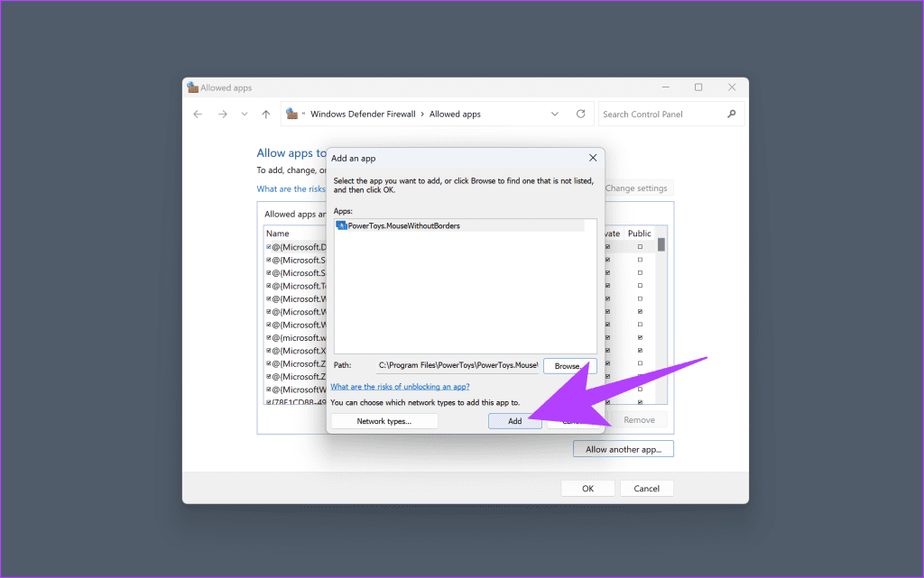The height and width of the screenshot is (578, 924).
Task: Click the search magnifier icon
Action: [732, 114]
